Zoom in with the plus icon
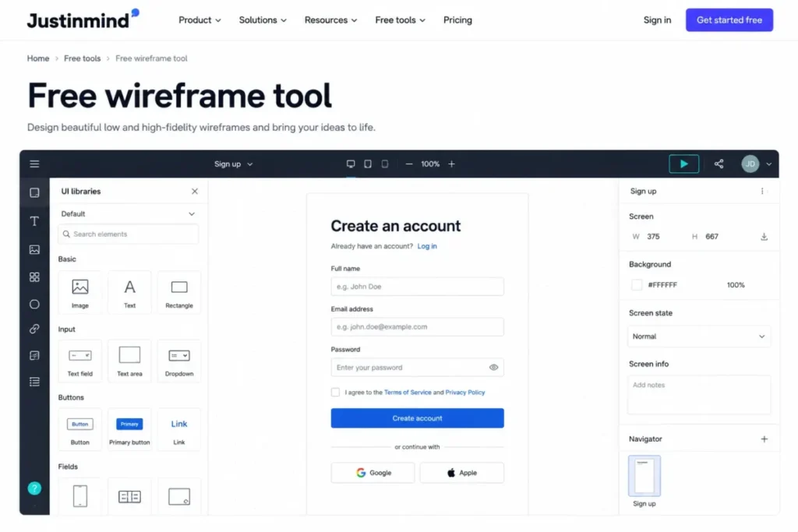The height and width of the screenshot is (532, 798). click(451, 164)
